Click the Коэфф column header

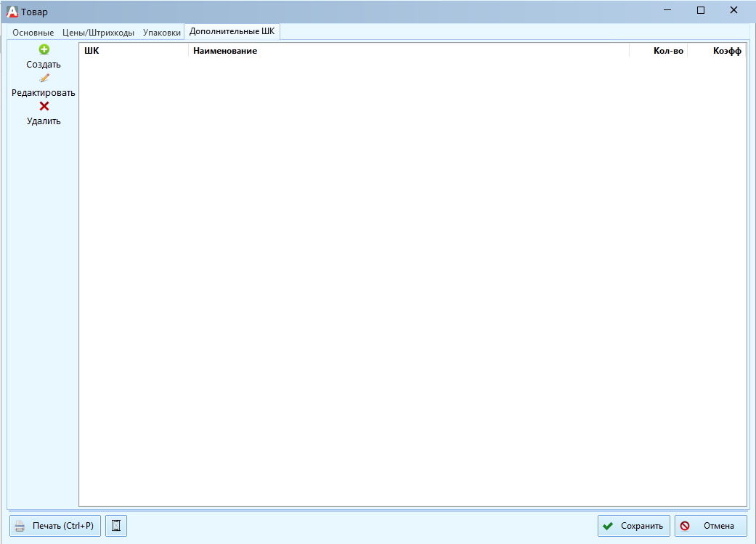(x=717, y=51)
